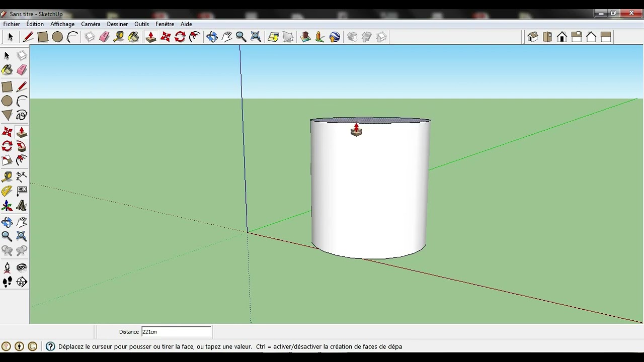The height and width of the screenshot is (362, 644).
Task: Select the Look Around eye tool
Action: [22, 267]
